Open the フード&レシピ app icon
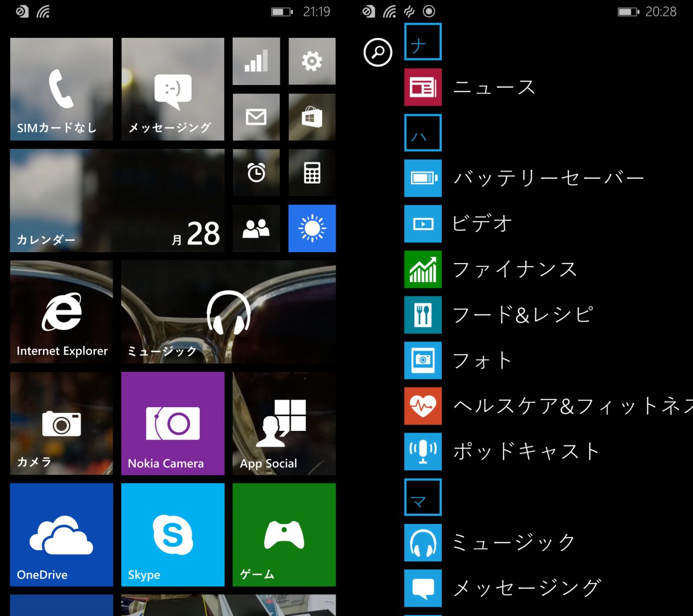The width and height of the screenshot is (693, 616). 423,314
